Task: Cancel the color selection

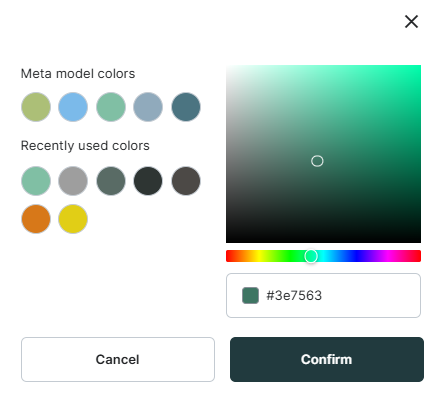Action: [x=118, y=359]
